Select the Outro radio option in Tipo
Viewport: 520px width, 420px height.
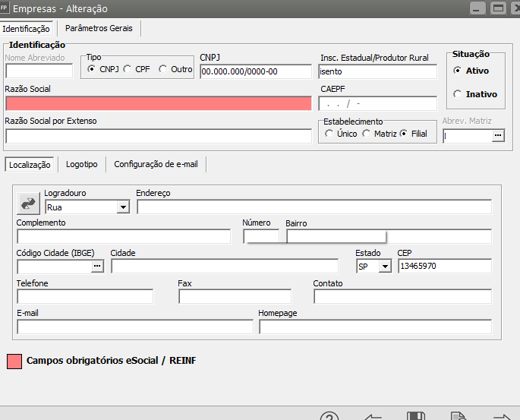click(162, 70)
